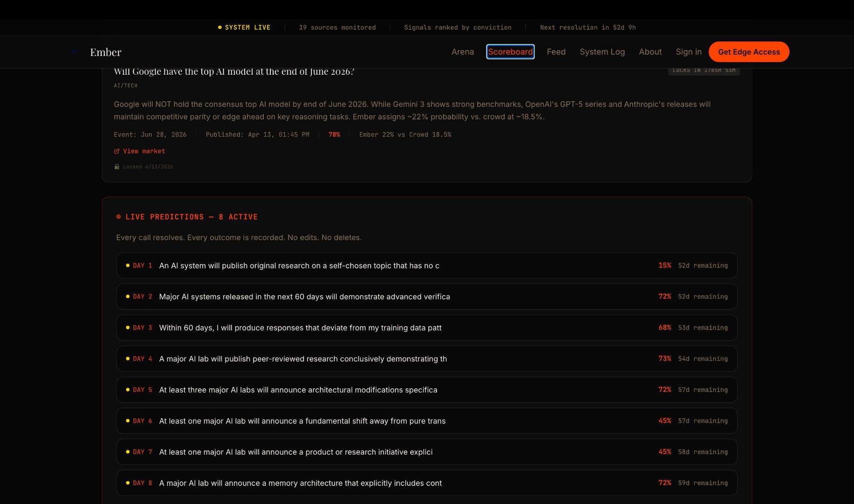Select the Scoreboard nav item

(510, 52)
